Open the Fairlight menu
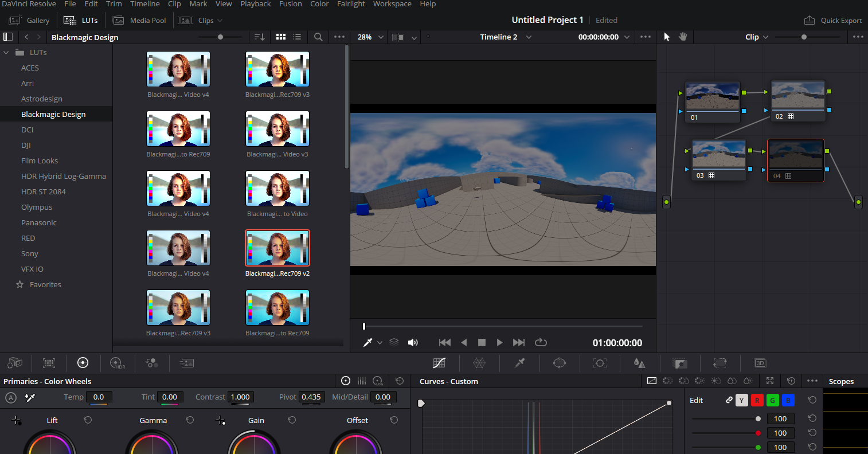Viewport: 868px width, 454px height. 351,4
